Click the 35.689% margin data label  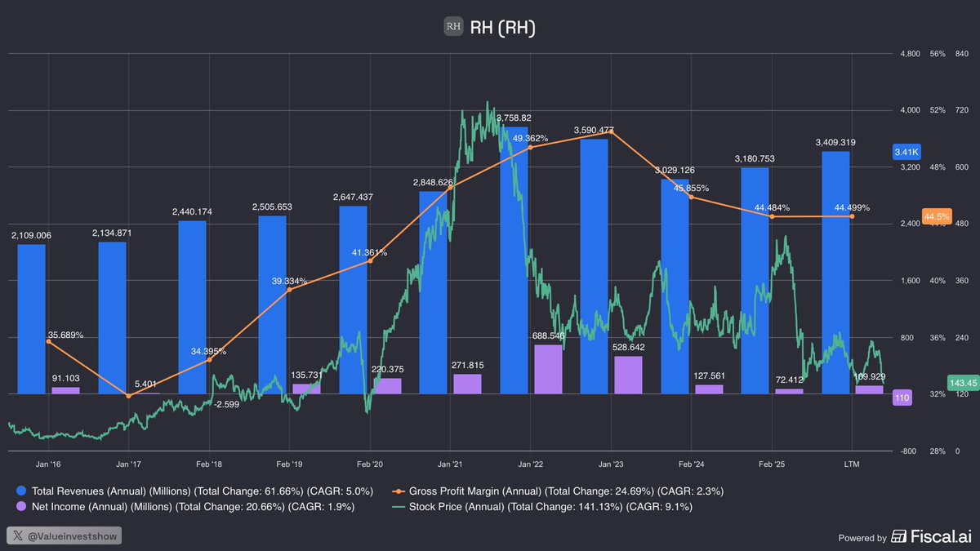pyautogui.click(x=65, y=335)
